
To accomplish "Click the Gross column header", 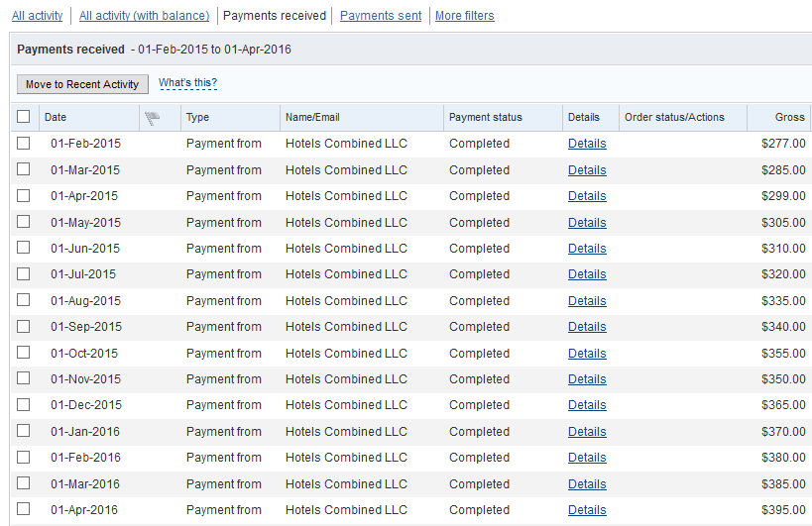I will point(790,118).
